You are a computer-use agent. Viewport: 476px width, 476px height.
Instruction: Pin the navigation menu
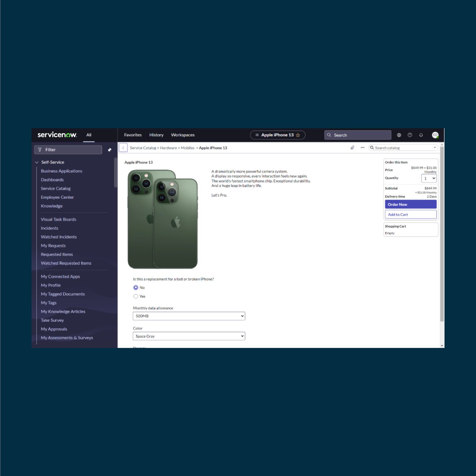click(110, 150)
